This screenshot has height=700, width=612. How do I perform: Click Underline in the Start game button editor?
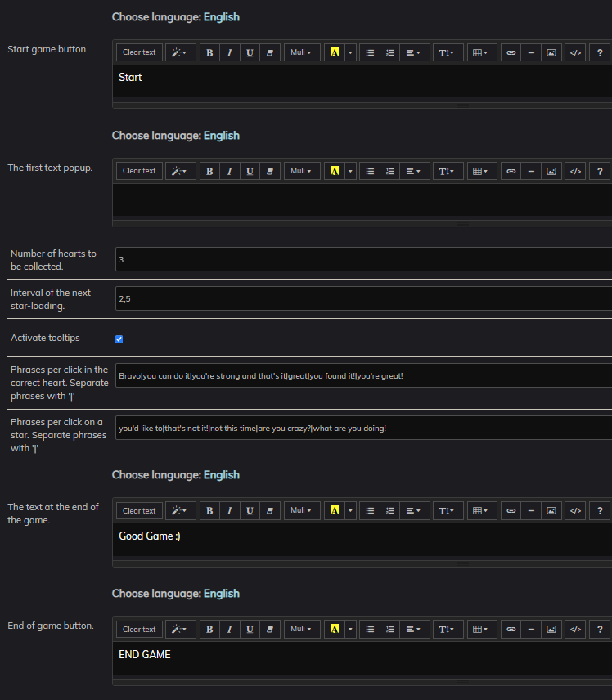click(250, 52)
